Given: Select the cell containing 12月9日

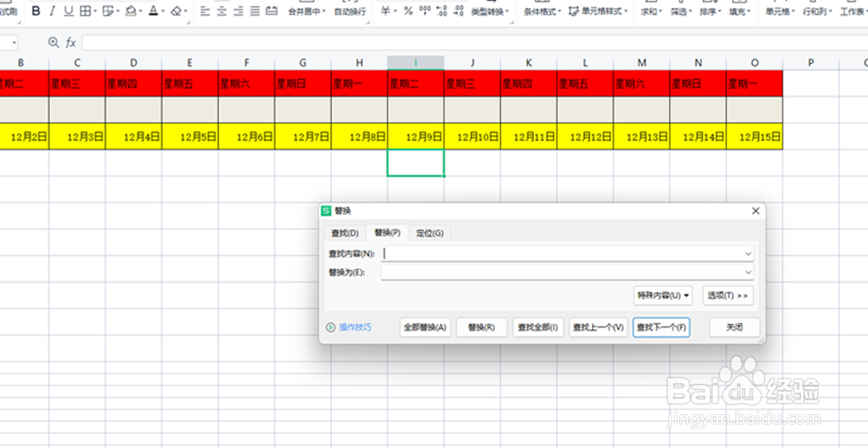Looking at the screenshot, I should click(416, 136).
